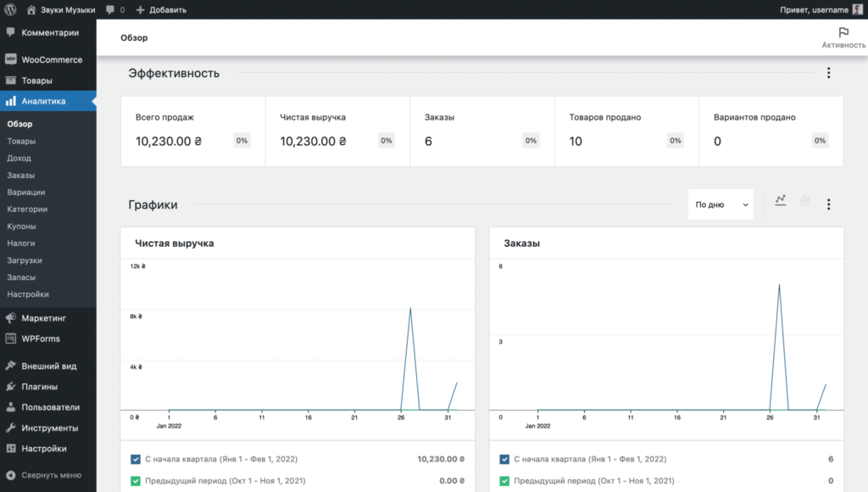This screenshot has width=868, height=492.
Task: Open the Графики section options menu
Action: click(x=829, y=204)
